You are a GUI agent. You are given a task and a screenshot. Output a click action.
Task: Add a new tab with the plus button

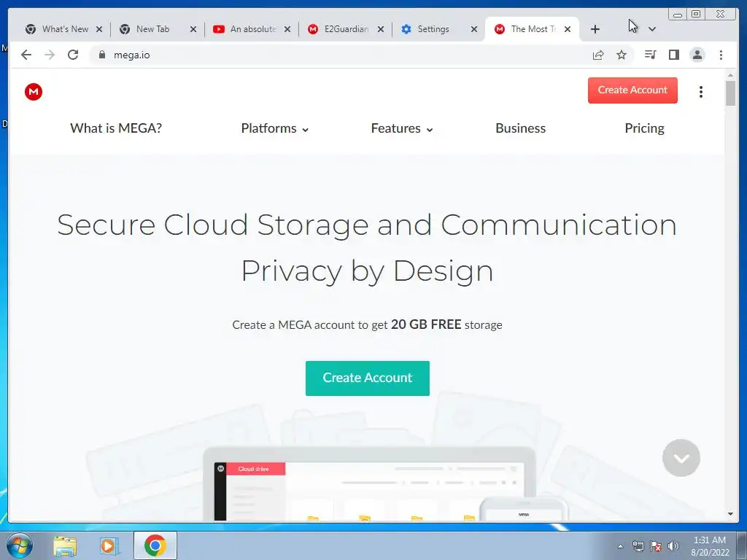(x=595, y=29)
